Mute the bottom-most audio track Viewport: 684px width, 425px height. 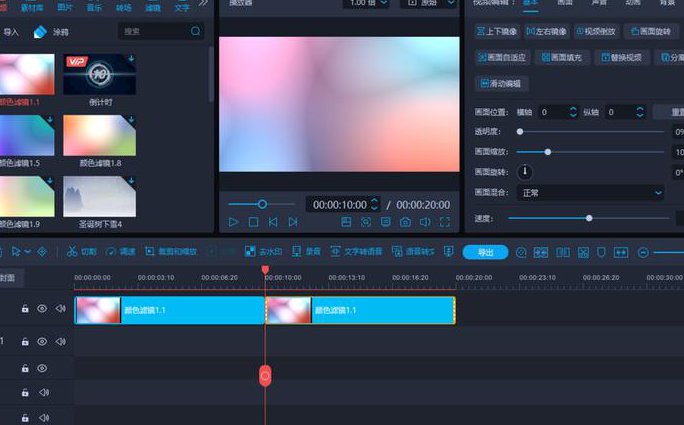(x=44, y=418)
